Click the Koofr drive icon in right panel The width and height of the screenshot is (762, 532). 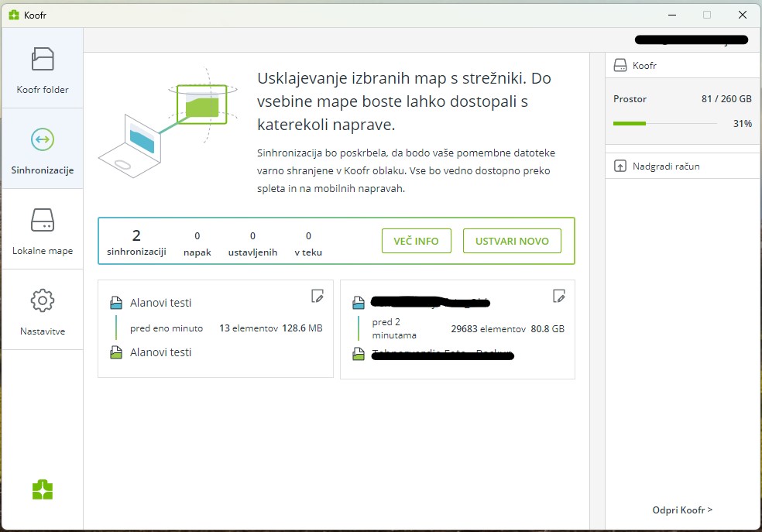pyautogui.click(x=620, y=66)
